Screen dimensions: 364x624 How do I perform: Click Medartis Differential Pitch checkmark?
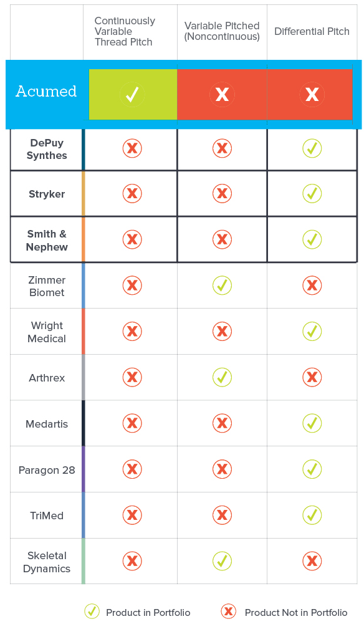tap(312, 423)
